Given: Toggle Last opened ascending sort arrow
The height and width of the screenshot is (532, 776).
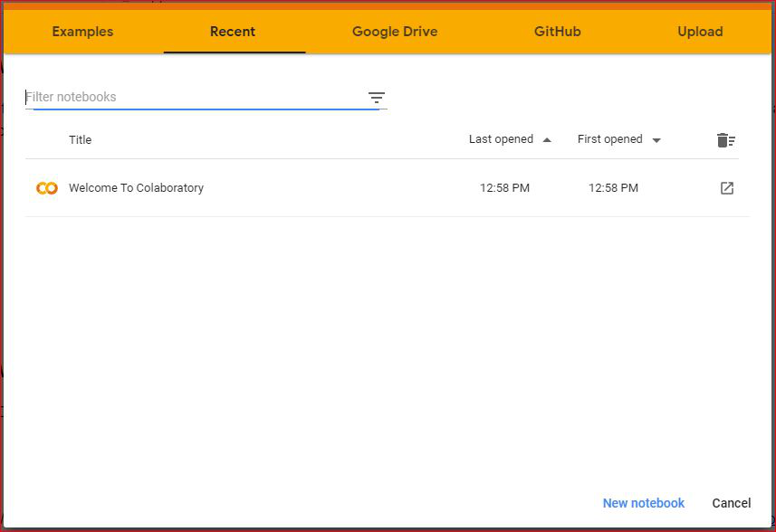Looking at the screenshot, I should coord(547,140).
